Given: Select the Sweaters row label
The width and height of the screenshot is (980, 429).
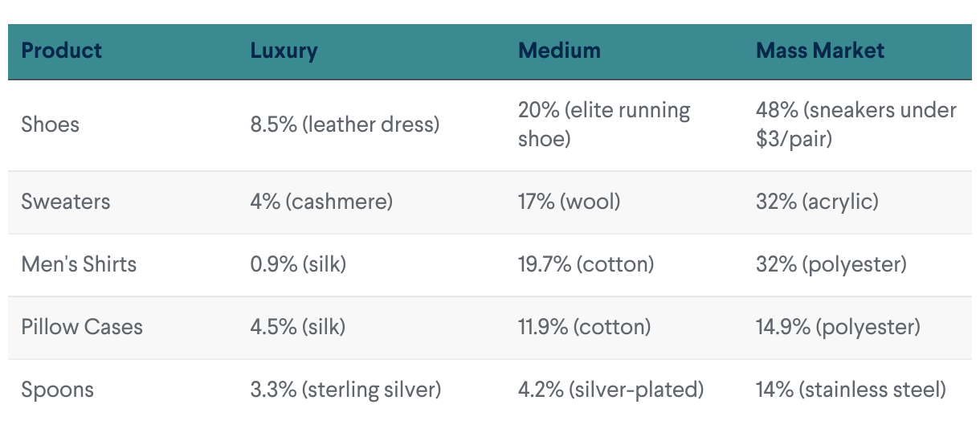Looking at the screenshot, I should pyautogui.click(x=65, y=201).
